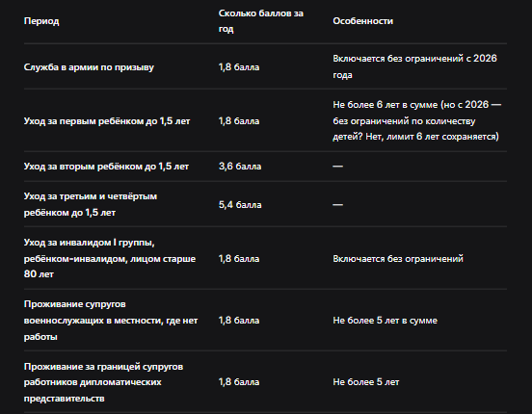Screen dimensions: 532x414
Task: Select 'Не более 5 лет' in last row
Action: [x=366, y=382]
